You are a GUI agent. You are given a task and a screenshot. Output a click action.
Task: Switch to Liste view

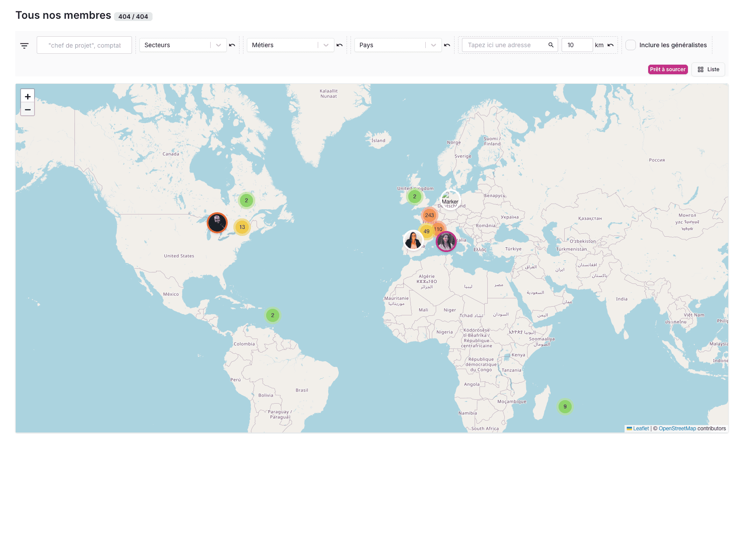[708, 69]
